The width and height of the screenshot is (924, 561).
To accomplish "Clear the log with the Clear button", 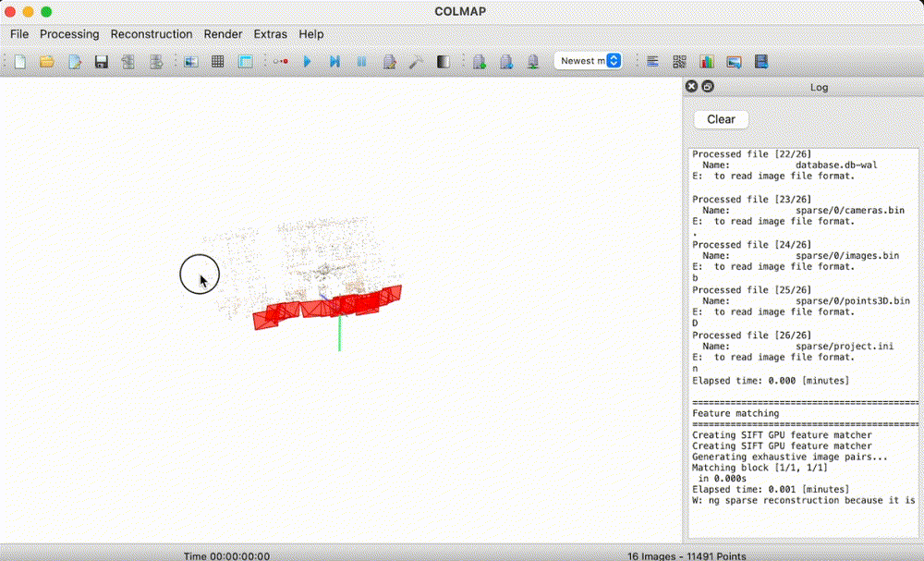I will click(721, 119).
